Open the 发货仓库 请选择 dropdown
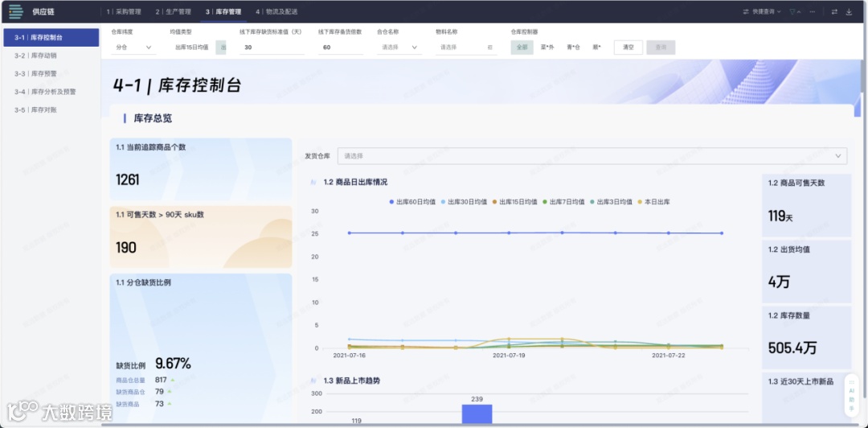Viewport: 868px width, 428px height. 592,156
